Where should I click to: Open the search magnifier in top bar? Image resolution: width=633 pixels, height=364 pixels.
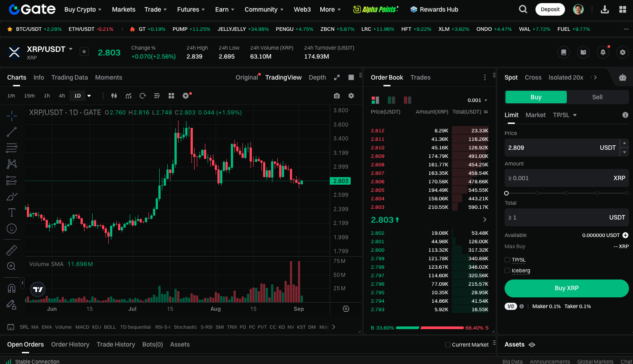pos(523,9)
